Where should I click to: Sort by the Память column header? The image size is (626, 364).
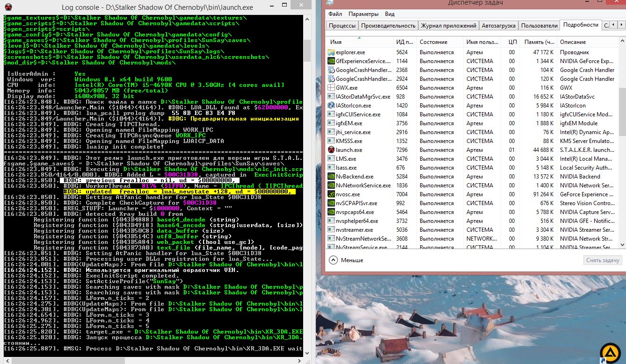point(539,42)
